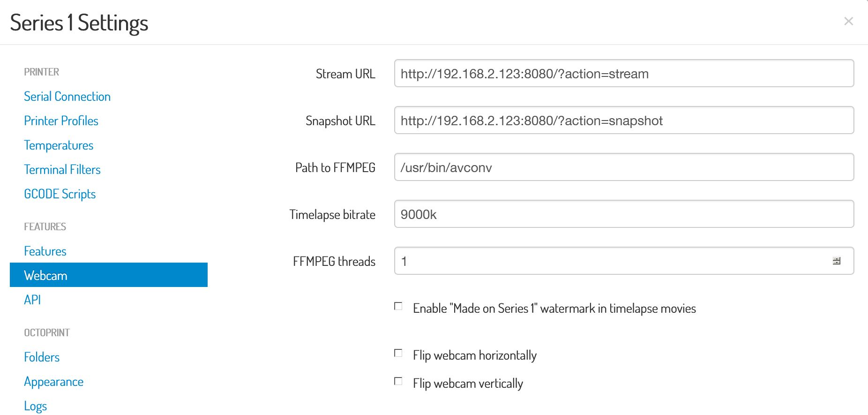
Task: Open Logs section
Action: (x=35, y=406)
